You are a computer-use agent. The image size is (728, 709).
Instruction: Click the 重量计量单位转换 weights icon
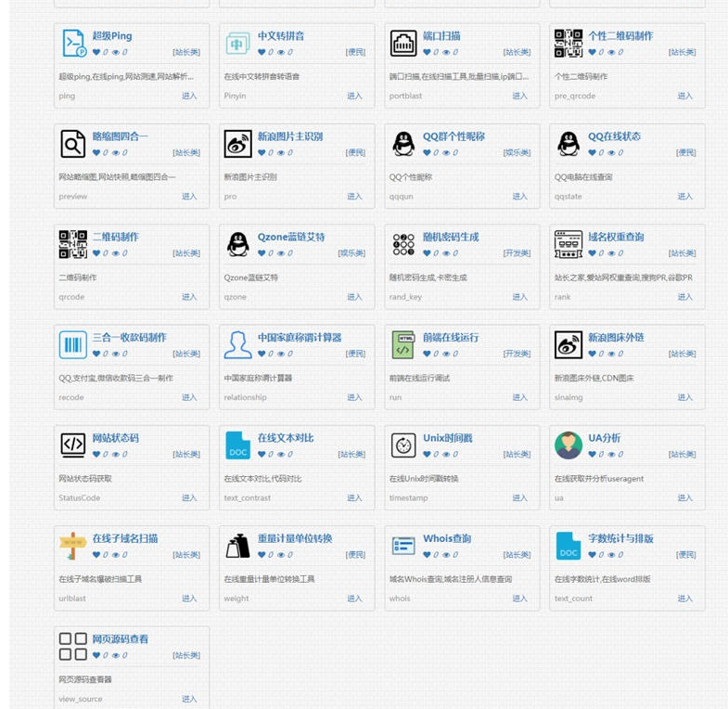237,546
